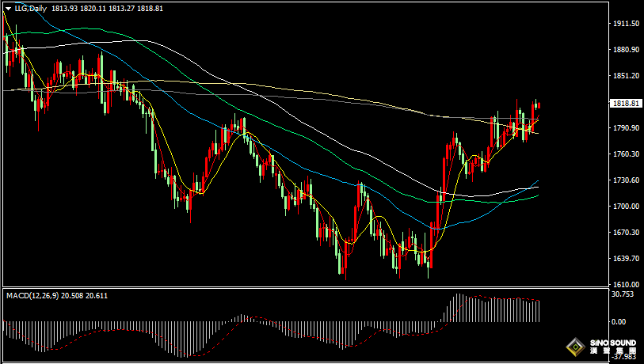Click the 1670.30 price axis label
The height and width of the screenshot is (364, 644).
(x=626, y=233)
